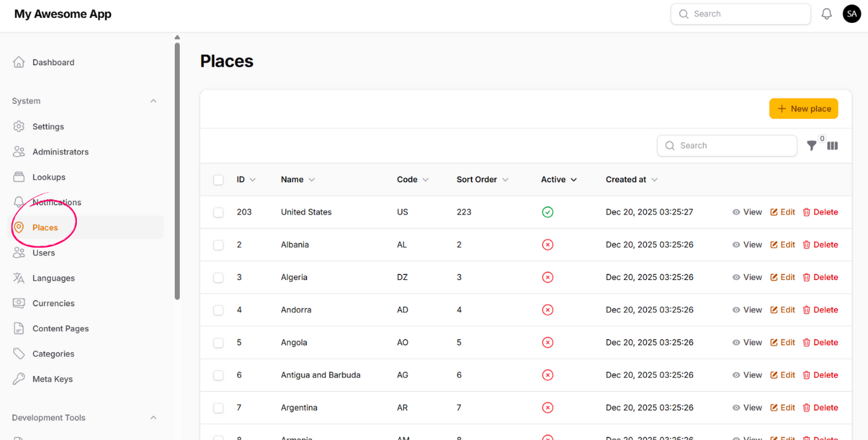
Task: Toggle columns with the column layout icon
Action: click(832, 145)
